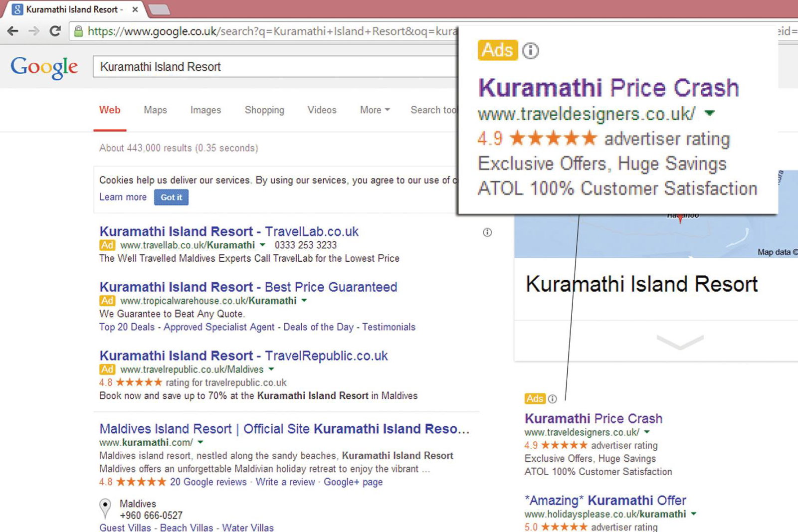Click the Google search input field
The width and height of the screenshot is (798, 532).
(x=275, y=67)
